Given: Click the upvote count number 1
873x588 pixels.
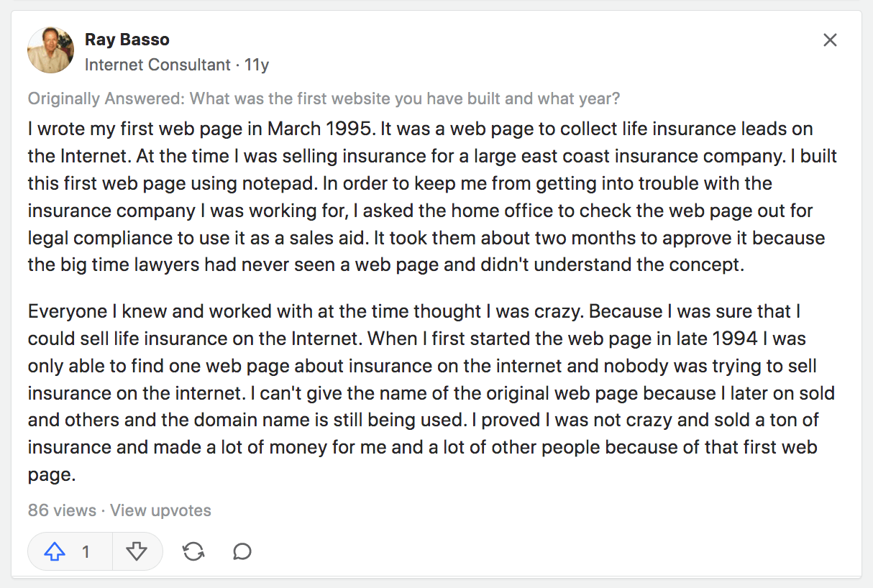Looking at the screenshot, I should 86,551.
